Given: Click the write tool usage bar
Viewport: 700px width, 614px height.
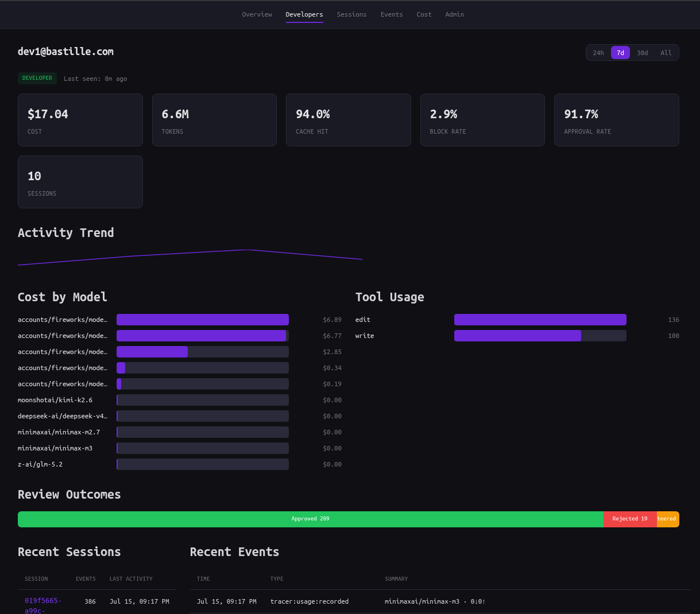Looking at the screenshot, I should click(540, 336).
